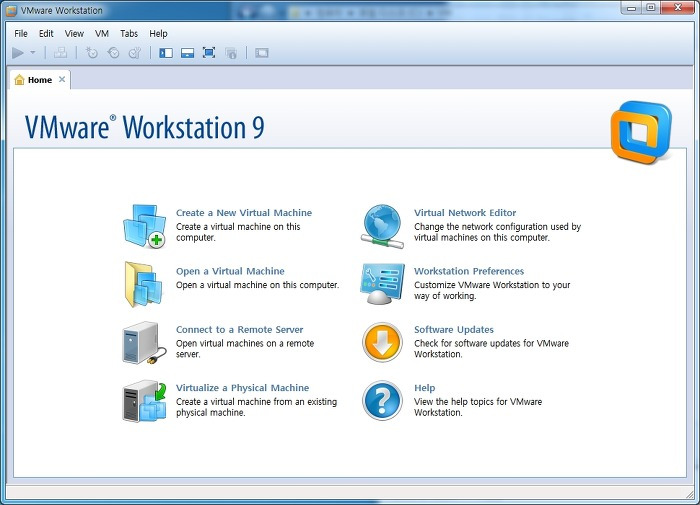Viewport: 700px width, 505px height.
Task: Click the Open a Virtual Machine folder icon
Action: point(143,284)
